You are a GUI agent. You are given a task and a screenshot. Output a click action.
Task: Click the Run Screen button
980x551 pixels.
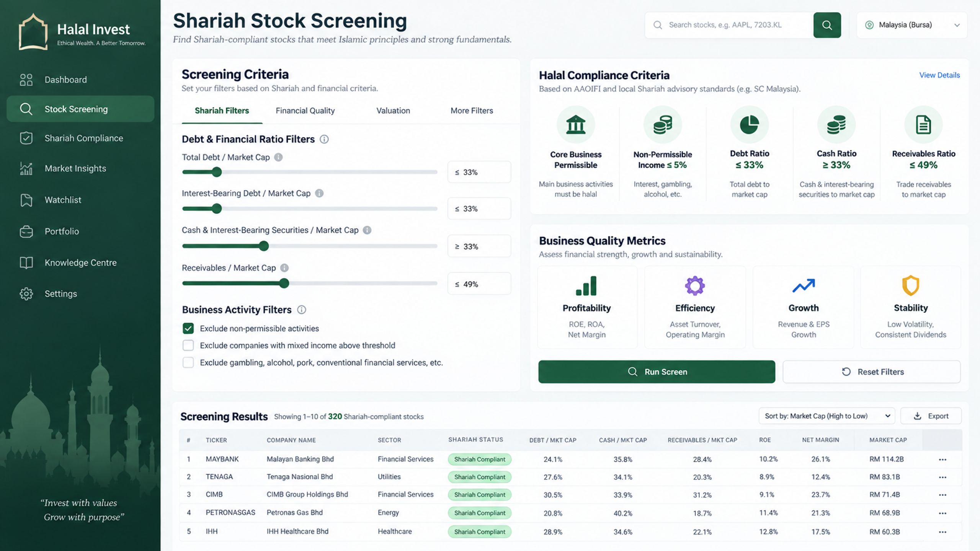tap(657, 372)
